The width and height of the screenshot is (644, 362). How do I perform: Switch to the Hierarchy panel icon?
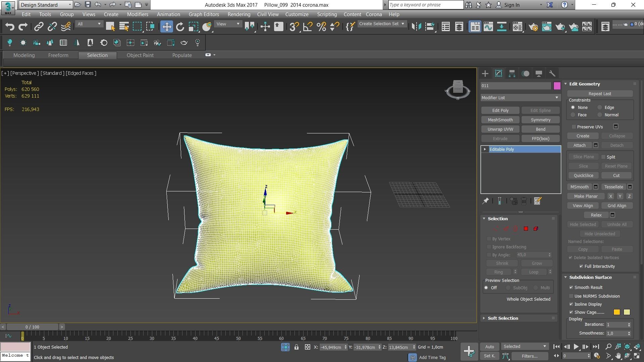click(512, 73)
